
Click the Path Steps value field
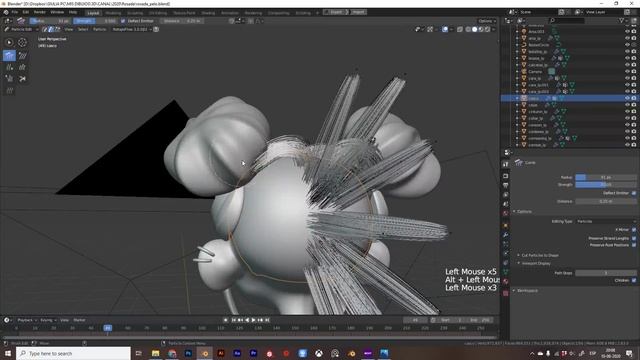pos(606,273)
